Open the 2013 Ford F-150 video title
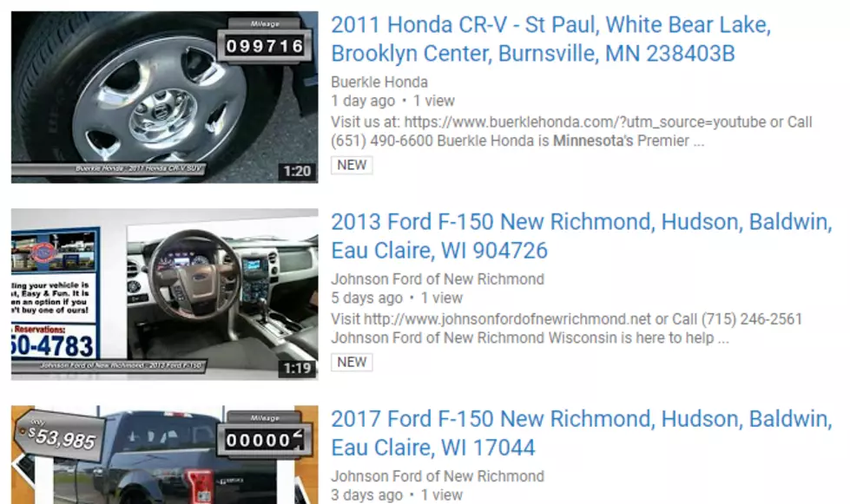850x504 pixels. tap(581, 236)
